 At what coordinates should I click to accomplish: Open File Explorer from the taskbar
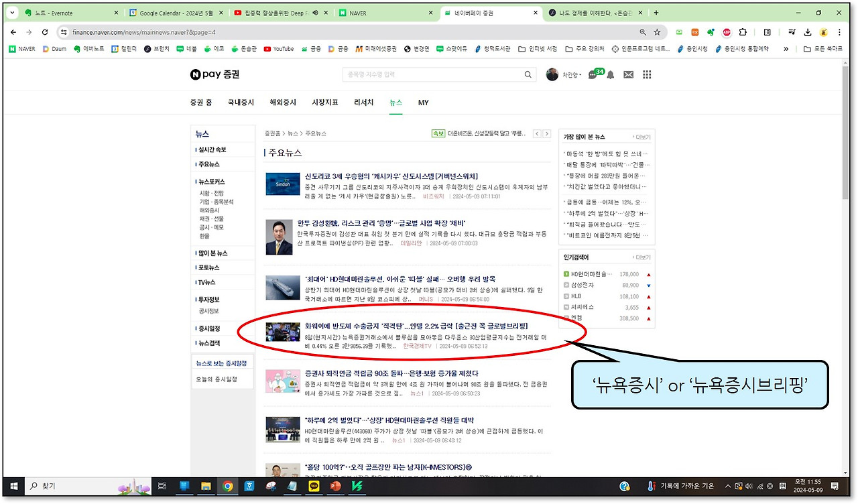[206, 486]
